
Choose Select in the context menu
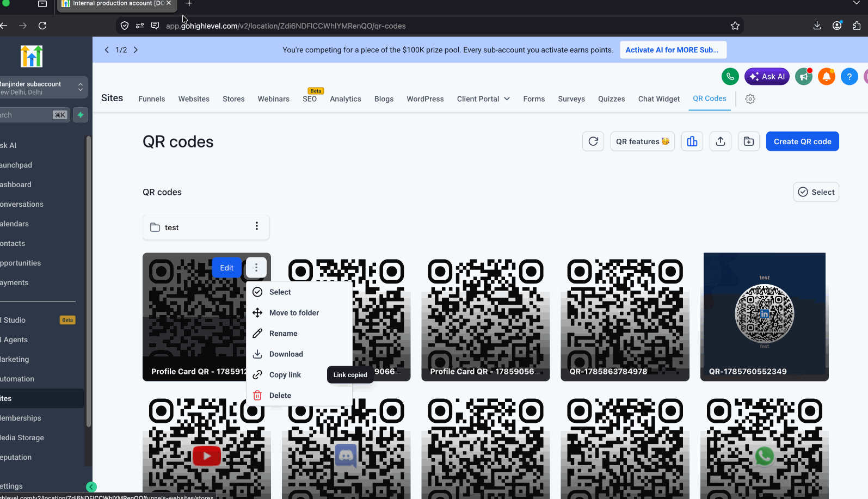[299, 292]
